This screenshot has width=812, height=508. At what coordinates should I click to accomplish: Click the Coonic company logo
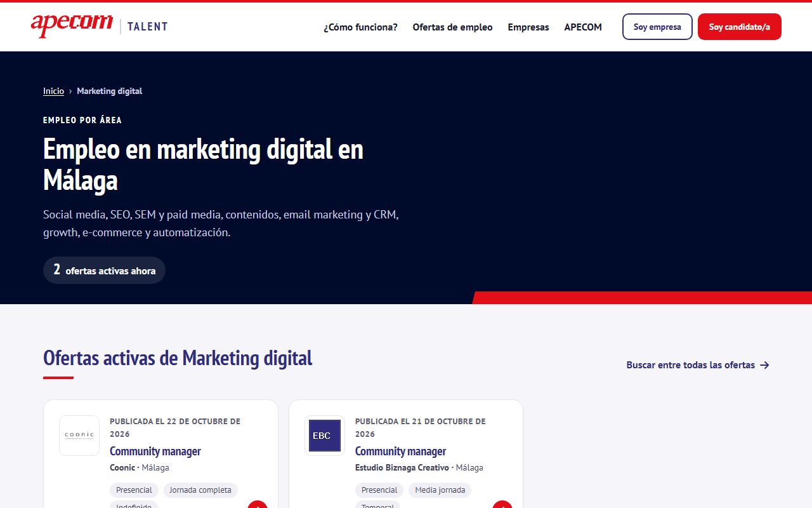click(x=79, y=436)
